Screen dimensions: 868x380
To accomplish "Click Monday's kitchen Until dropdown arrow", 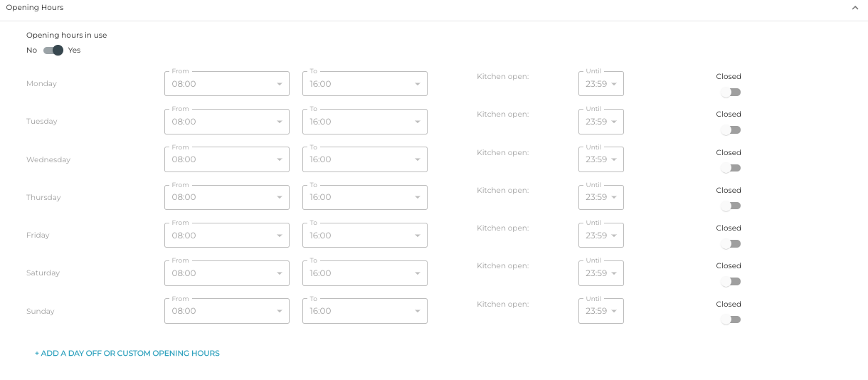I will click(614, 84).
